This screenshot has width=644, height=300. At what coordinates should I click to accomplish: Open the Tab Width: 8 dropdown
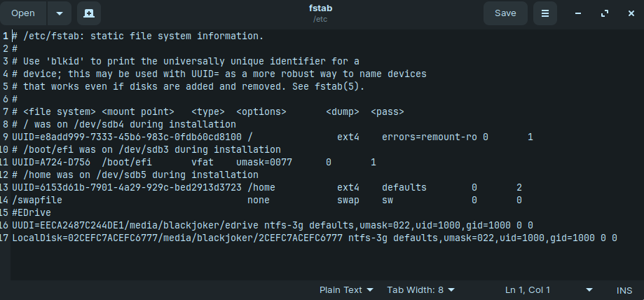point(421,289)
